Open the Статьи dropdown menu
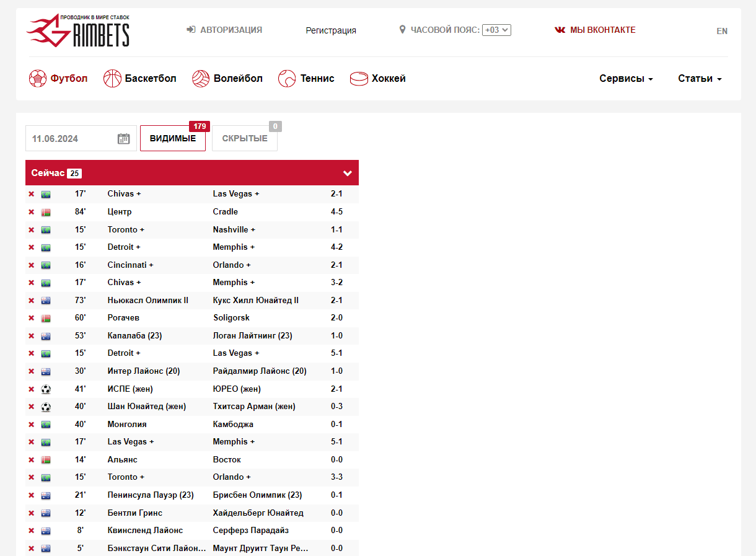Screen dimensions: 756x556 [x=700, y=79]
